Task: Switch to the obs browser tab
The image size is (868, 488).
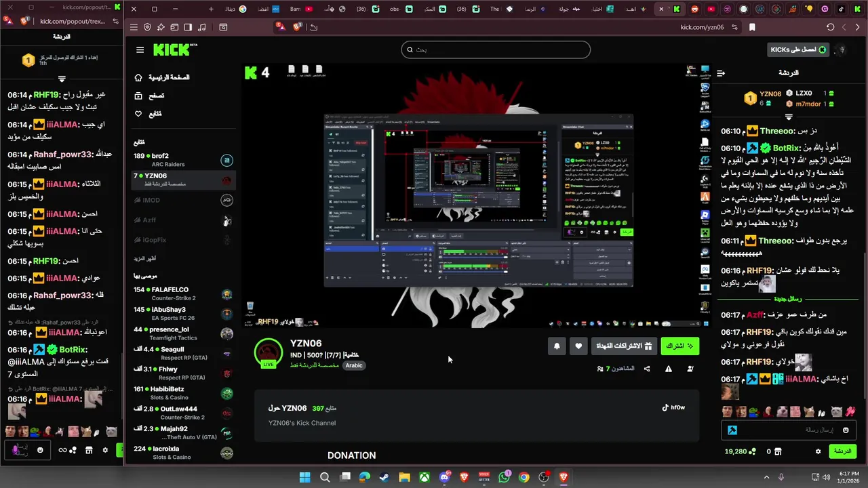Action: tap(400, 9)
